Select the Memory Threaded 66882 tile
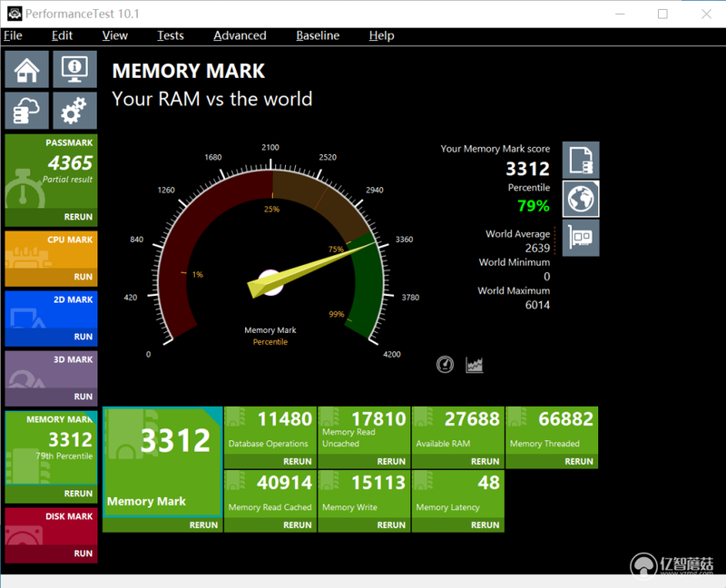 [x=552, y=431]
